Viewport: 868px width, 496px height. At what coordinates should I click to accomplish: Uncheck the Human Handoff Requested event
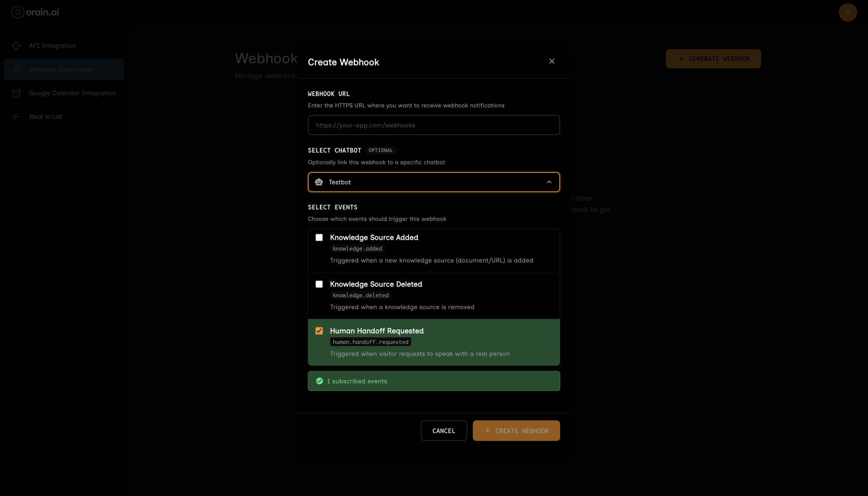click(319, 331)
